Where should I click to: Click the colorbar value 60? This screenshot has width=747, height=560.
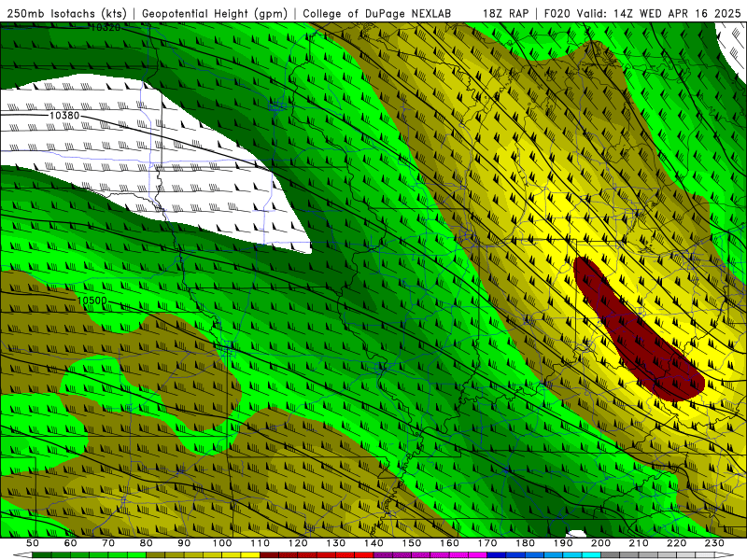point(71,543)
